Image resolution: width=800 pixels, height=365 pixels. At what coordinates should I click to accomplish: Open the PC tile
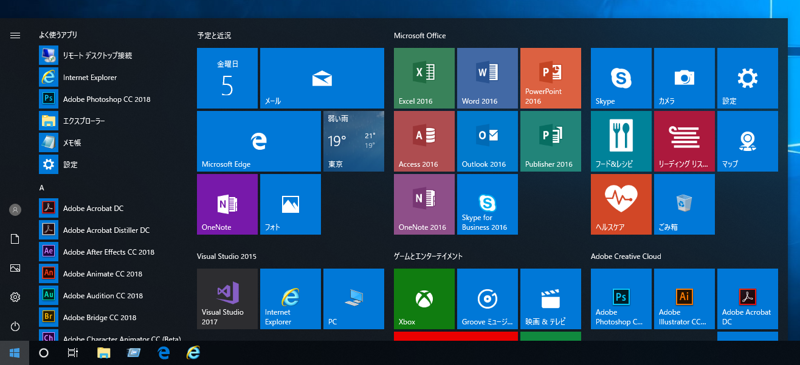[354, 299]
